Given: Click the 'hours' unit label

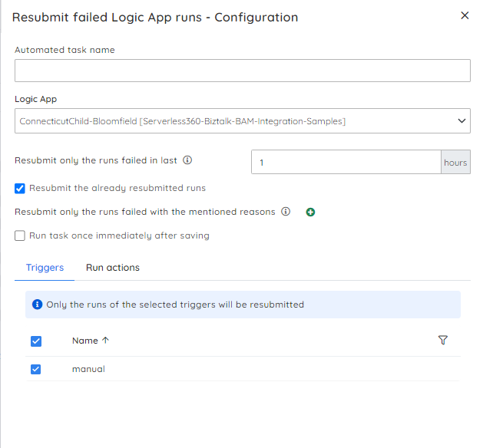Looking at the screenshot, I should (455, 163).
